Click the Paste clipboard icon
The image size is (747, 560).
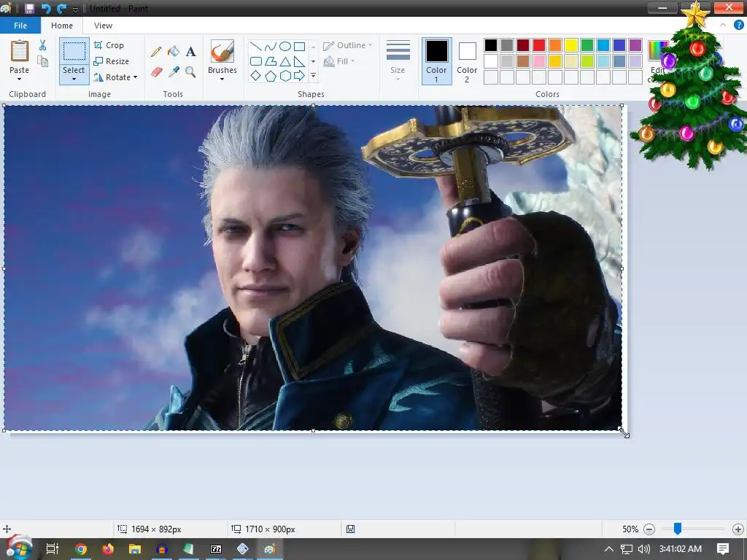coord(20,51)
